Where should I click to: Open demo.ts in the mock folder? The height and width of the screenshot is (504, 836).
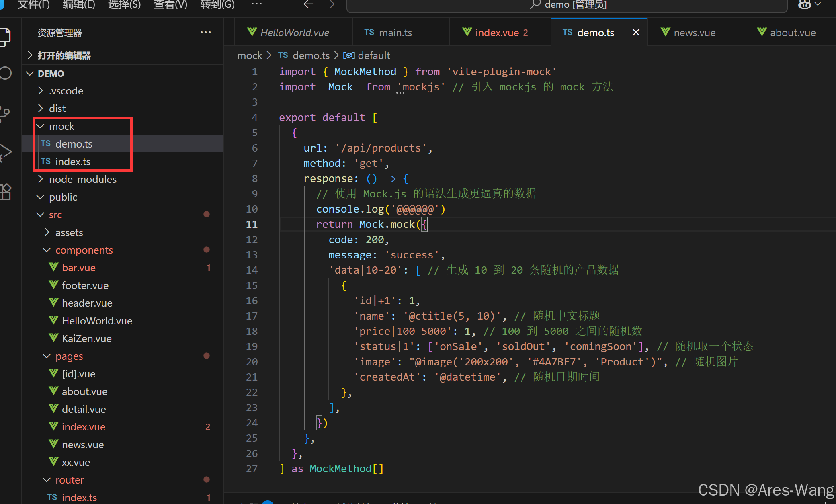[x=123, y=144]
